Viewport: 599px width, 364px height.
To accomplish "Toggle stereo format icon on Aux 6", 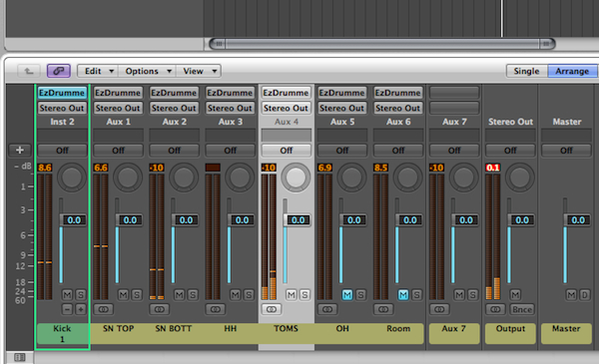I will tap(383, 309).
